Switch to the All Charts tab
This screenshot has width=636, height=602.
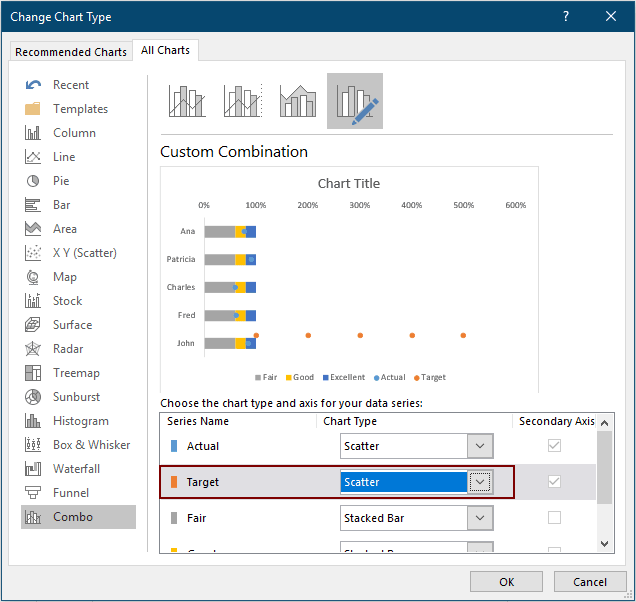pyautogui.click(x=167, y=50)
